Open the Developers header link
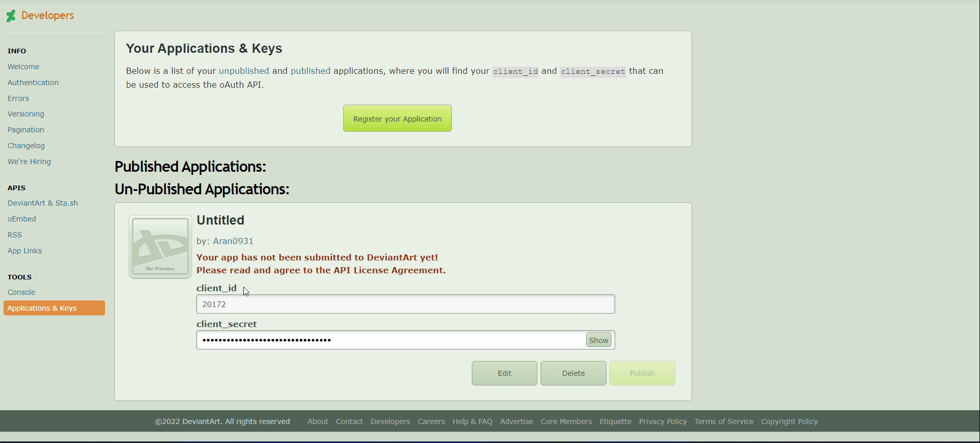The width and height of the screenshot is (980, 443). click(x=48, y=15)
